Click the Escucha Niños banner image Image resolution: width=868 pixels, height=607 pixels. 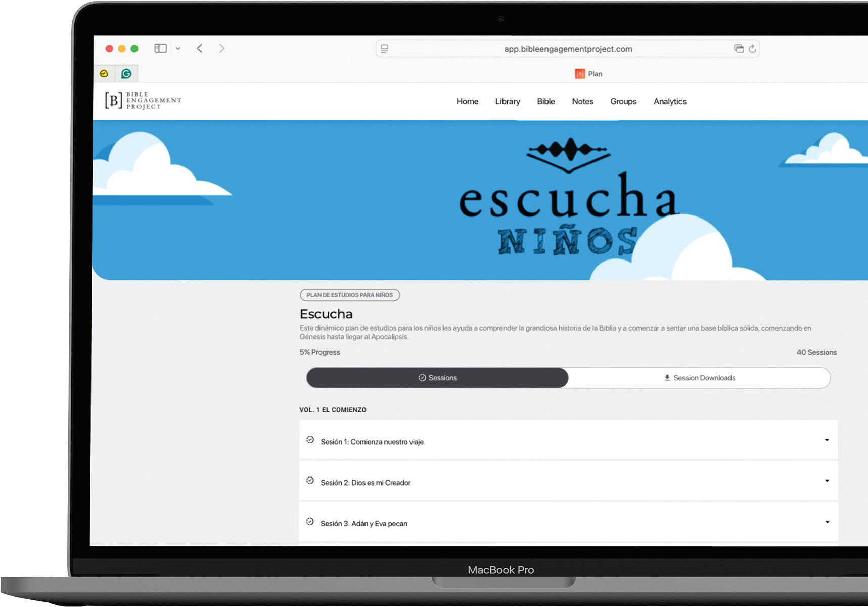coord(480,200)
